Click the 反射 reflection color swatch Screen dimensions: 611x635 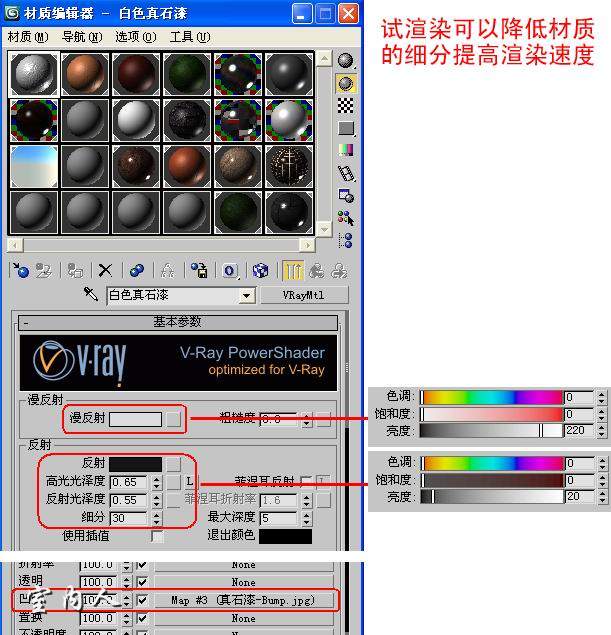coord(135,464)
